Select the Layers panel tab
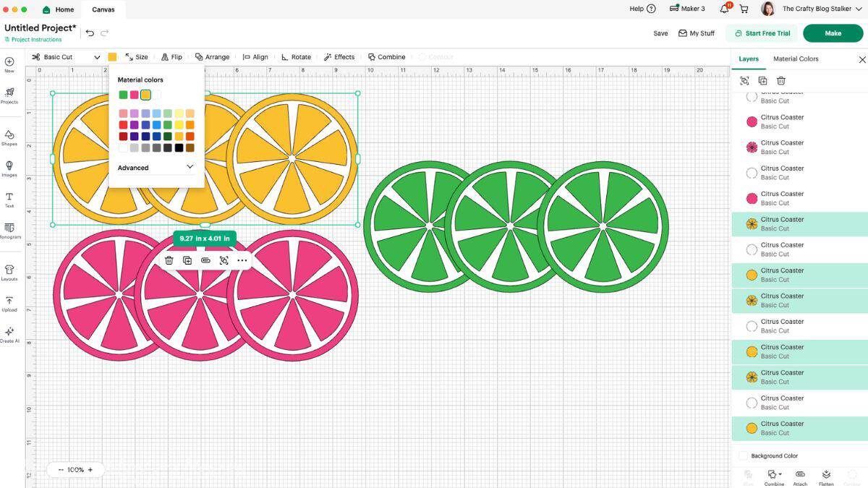Image resolution: width=868 pixels, height=488 pixels. [749, 59]
